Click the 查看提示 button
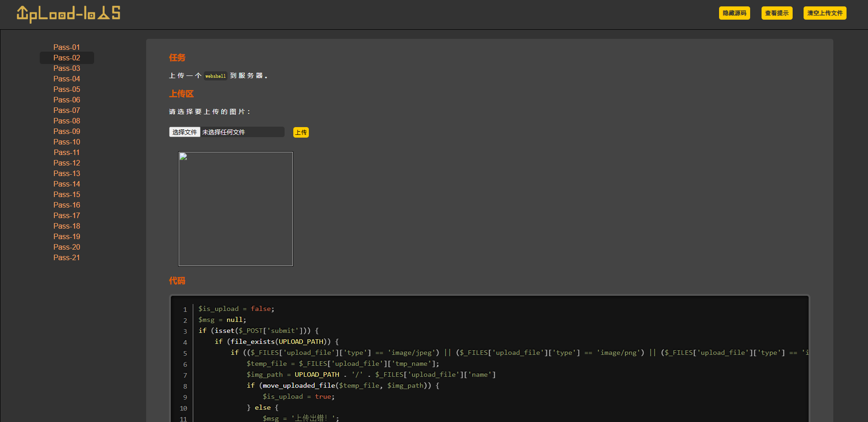This screenshot has height=422, width=868. [777, 13]
